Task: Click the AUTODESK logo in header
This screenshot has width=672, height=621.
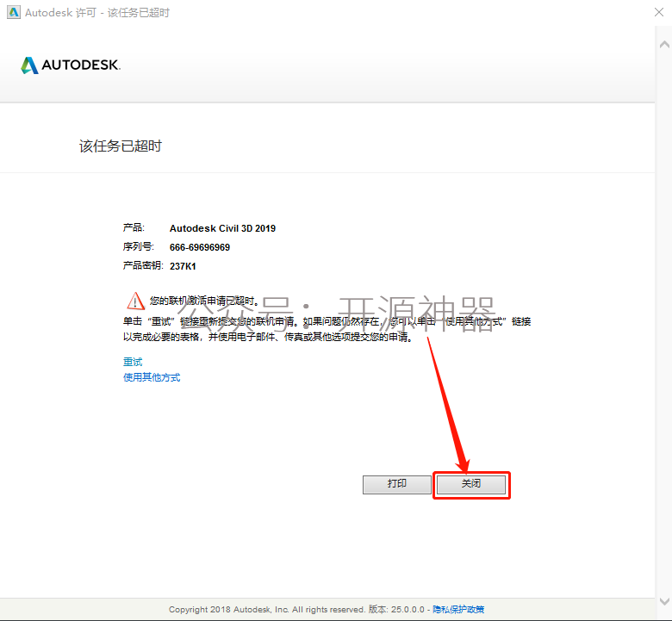Action: click(71, 65)
